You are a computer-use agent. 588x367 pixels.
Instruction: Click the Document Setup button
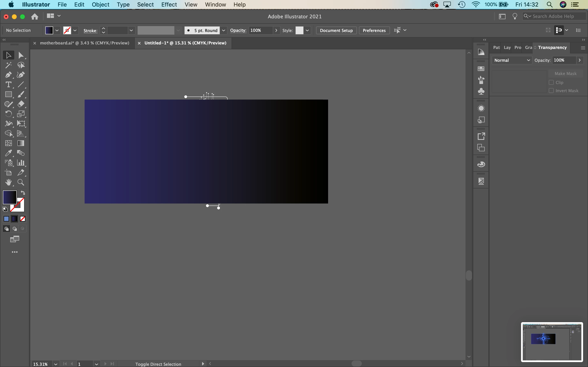pos(336,30)
